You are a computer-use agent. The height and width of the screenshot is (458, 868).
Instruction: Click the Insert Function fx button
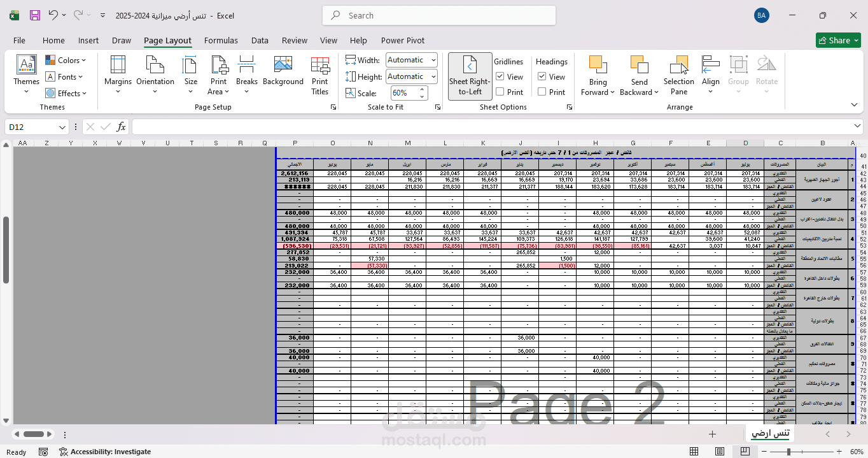pyautogui.click(x=121, y=127)
